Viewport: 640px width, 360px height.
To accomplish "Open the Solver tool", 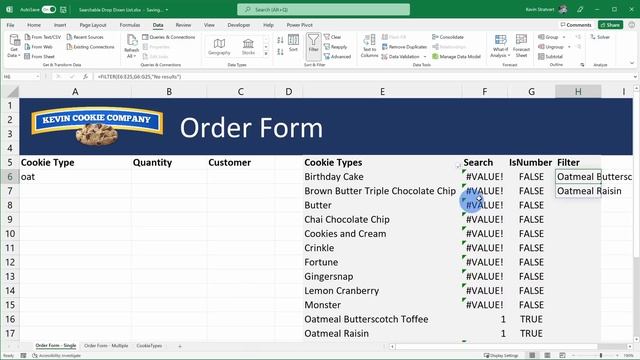I will [x=600, y=37].
